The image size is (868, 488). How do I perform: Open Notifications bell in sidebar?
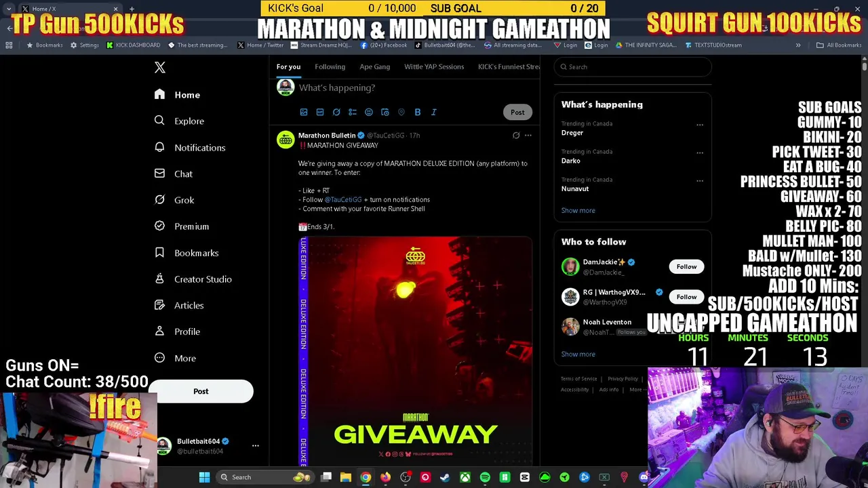point(159,147)
